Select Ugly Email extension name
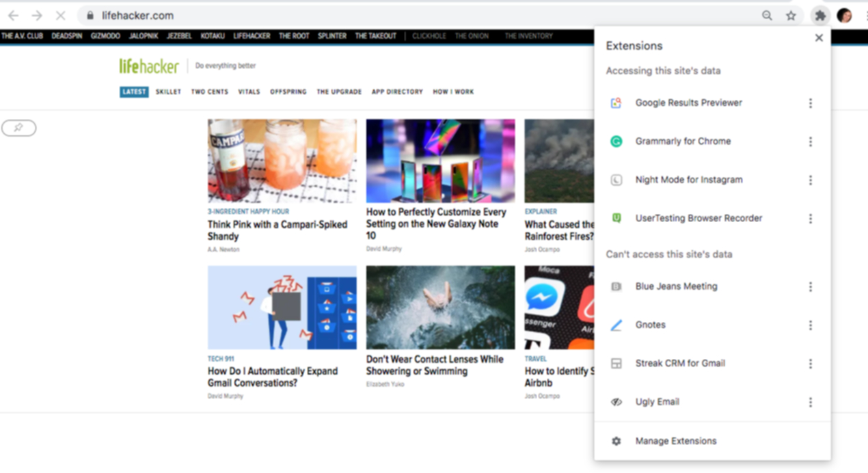This screenshot has height=473, width=868. pyautogui.click(x=657, y=402)
